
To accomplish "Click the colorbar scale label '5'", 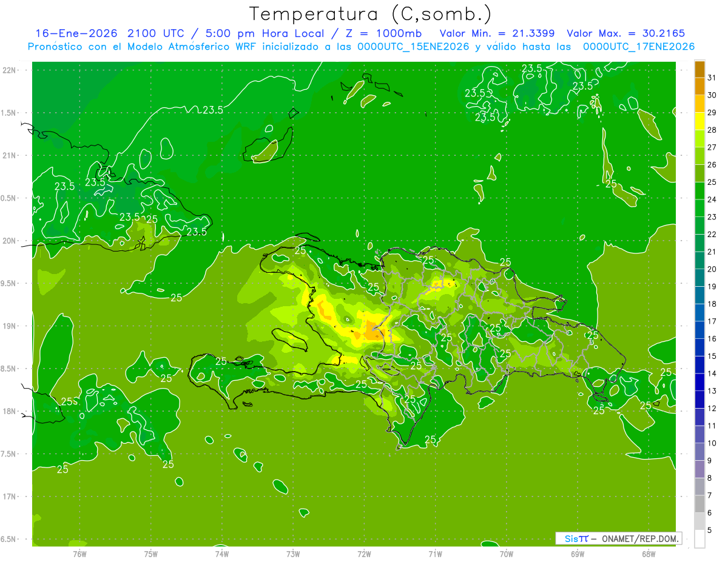I will pyautogui.click(x=710, y=530).
